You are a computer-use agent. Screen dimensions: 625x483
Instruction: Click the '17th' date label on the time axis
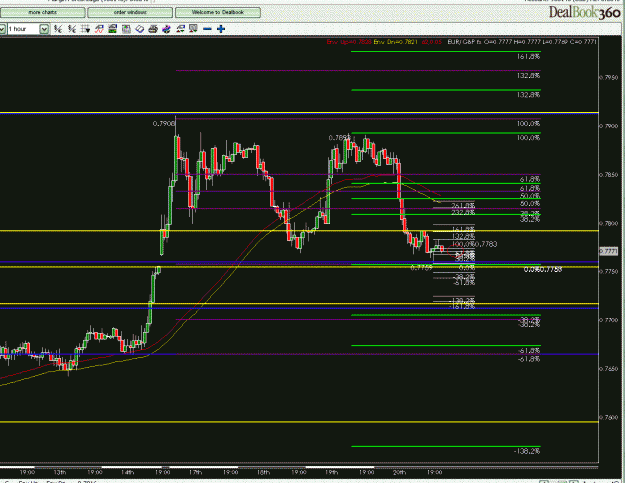pyautogui.click(x=195, y=472)
